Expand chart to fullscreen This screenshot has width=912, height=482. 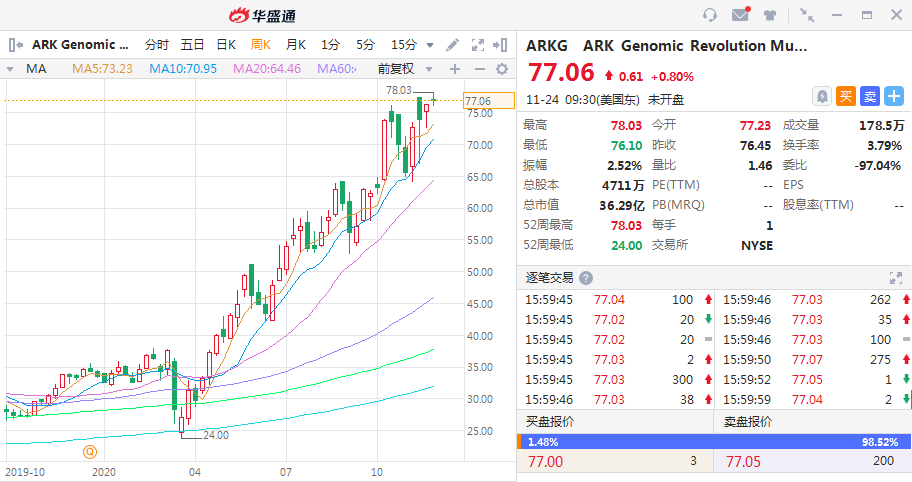click(478, 45)
